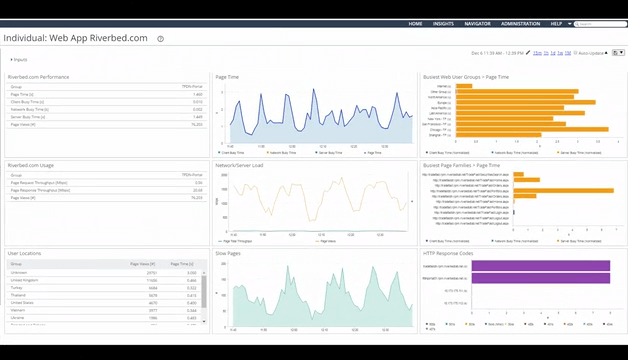Toggle Client Busy Time legend in Busiest Page Families
Image resolution: width=628 pixels, height=360 pixels.
click(x=447, y=241)
